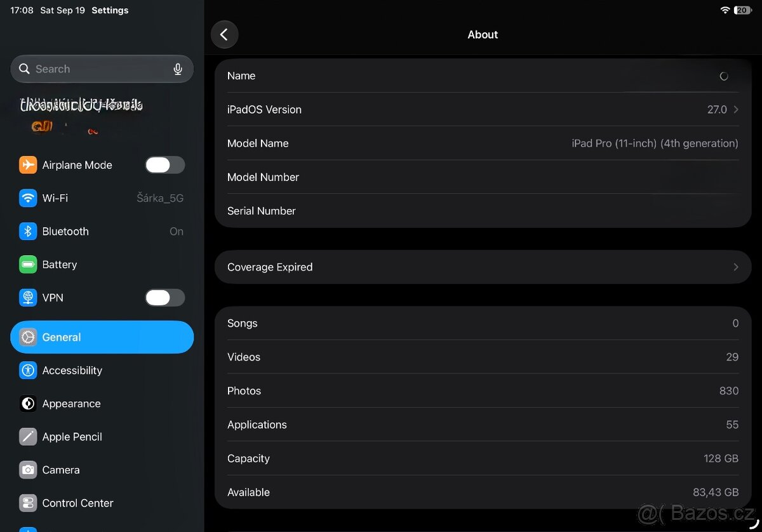The image size is (762, 532).
Task: Tap the Appearance icon
Action: [28, 404]
